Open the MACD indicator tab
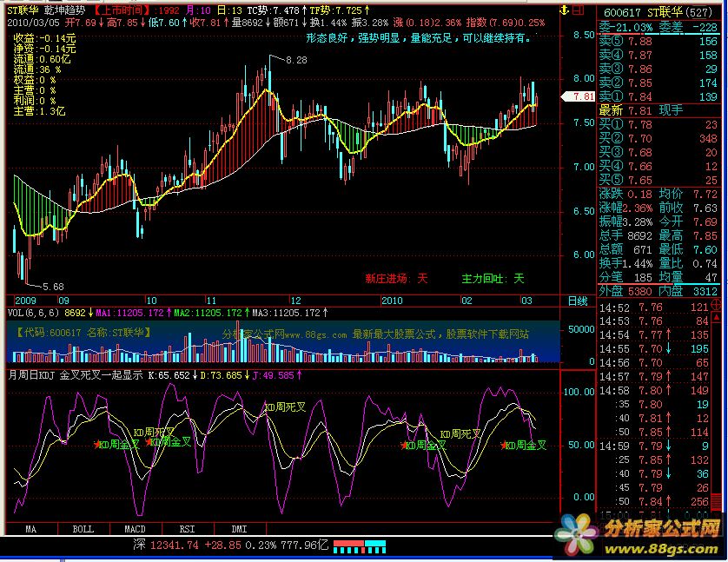728x562 pixels. point(135,527)
